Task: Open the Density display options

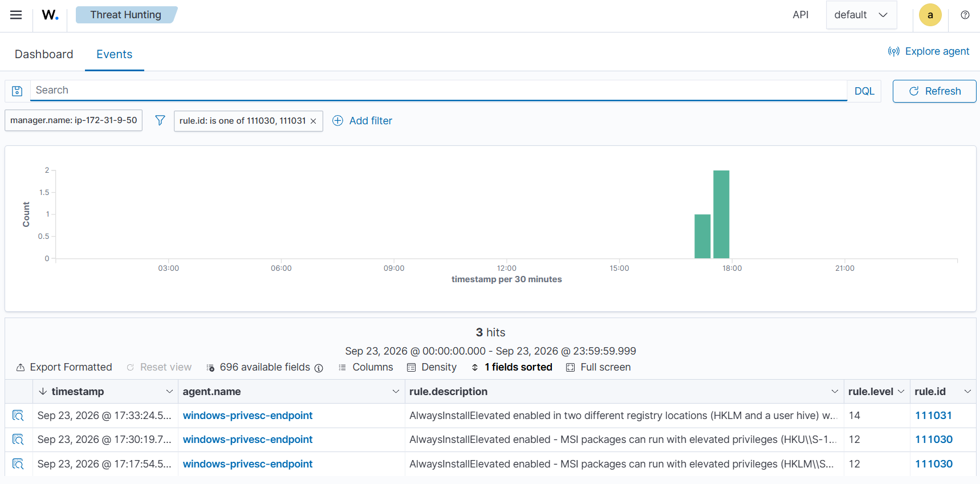Action: pos(432,367)
